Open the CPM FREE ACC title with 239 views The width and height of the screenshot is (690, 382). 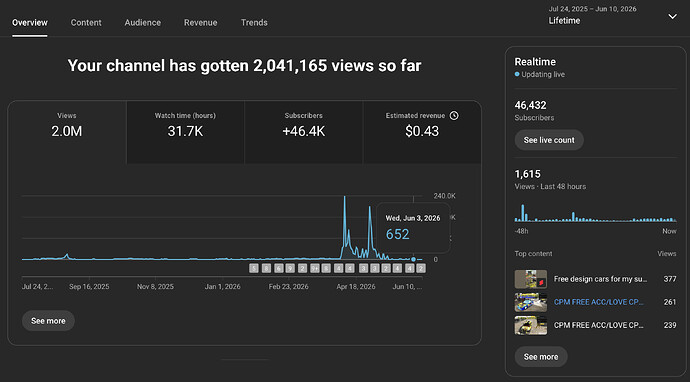click(598, 325)
